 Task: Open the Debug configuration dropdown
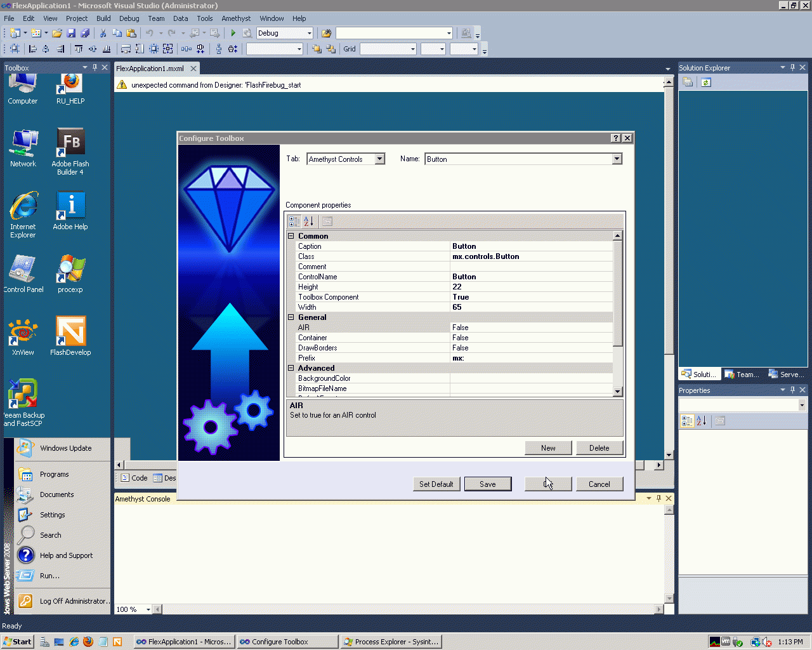click(309, 33)
